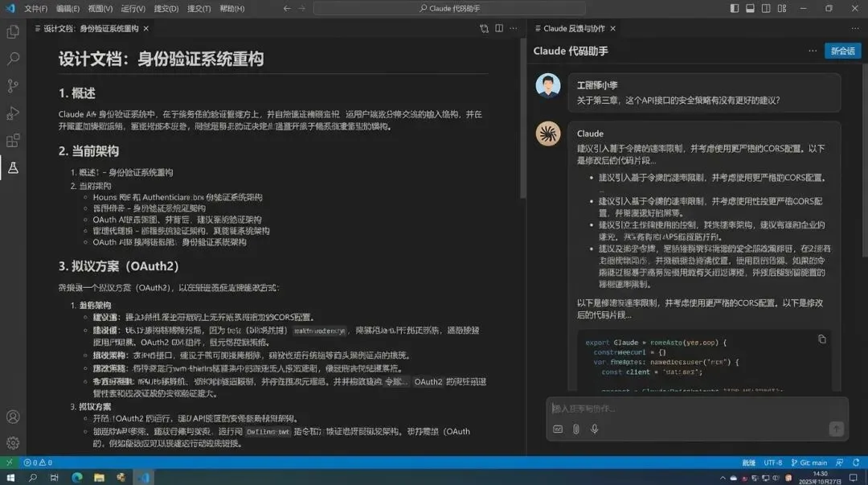Send message with the up arrow button
The width and height of the screenshot is (868, 485).
(x=836, y=429)
